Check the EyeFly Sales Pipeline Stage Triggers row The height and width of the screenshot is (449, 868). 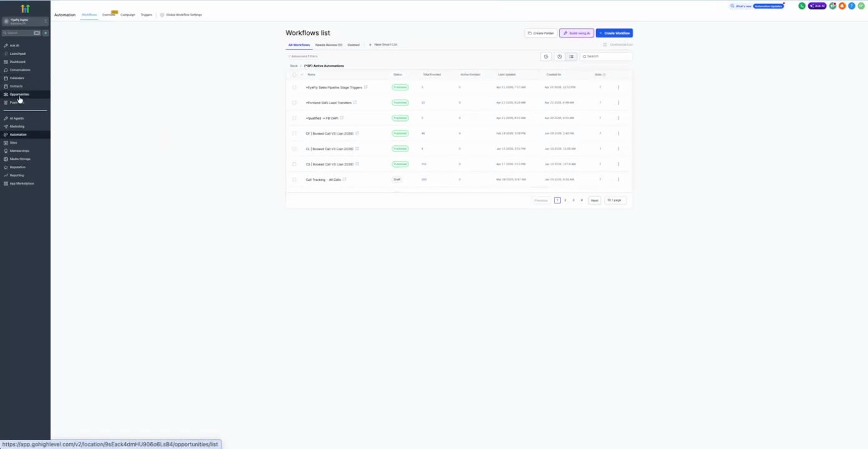pos(294,87)
